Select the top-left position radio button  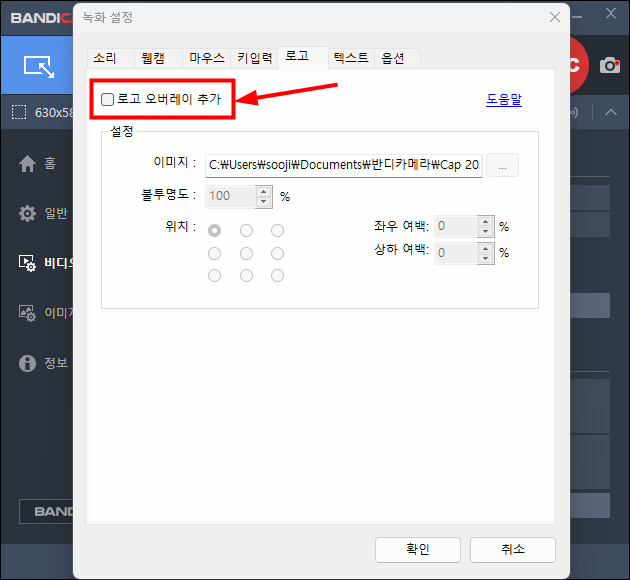coord(214,230)
